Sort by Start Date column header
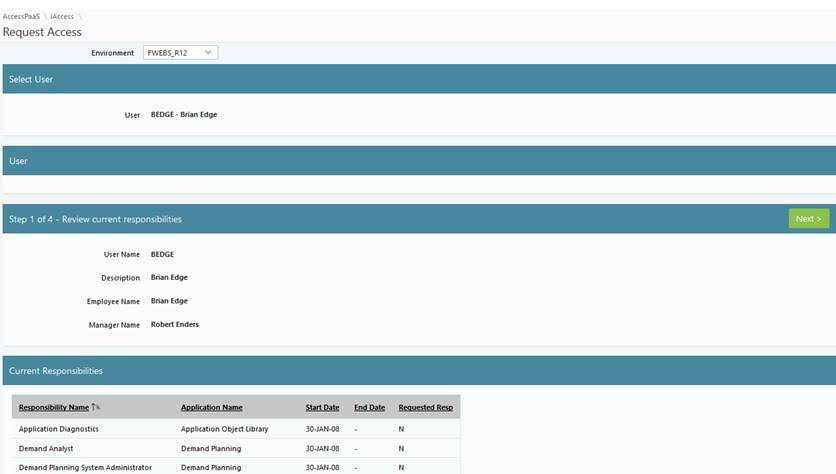Image resolution: width=836 pixels, height=474 pixels. click(x=323, y=407)
